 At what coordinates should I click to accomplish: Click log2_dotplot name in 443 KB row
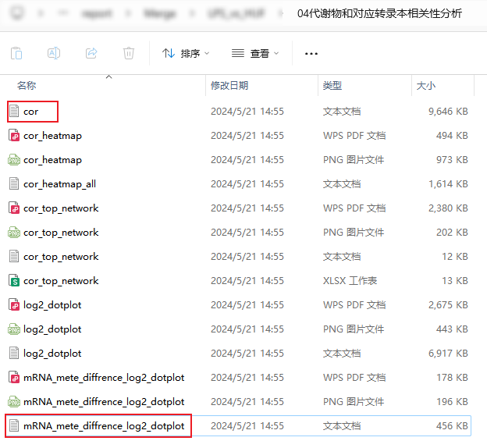pyautogui.click(x=52, y=329)
